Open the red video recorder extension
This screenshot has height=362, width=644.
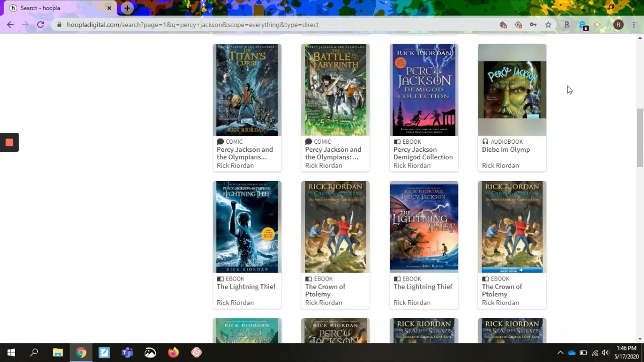[597, 25]
